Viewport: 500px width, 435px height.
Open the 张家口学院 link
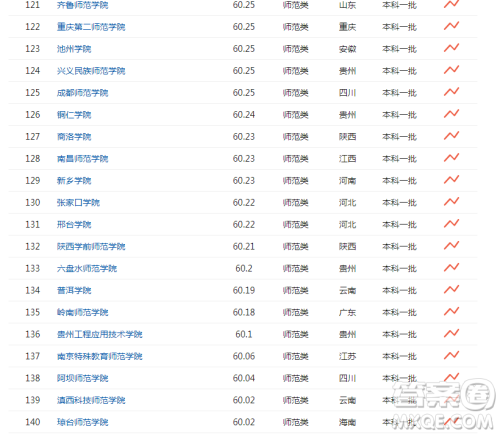click(78, 203)
